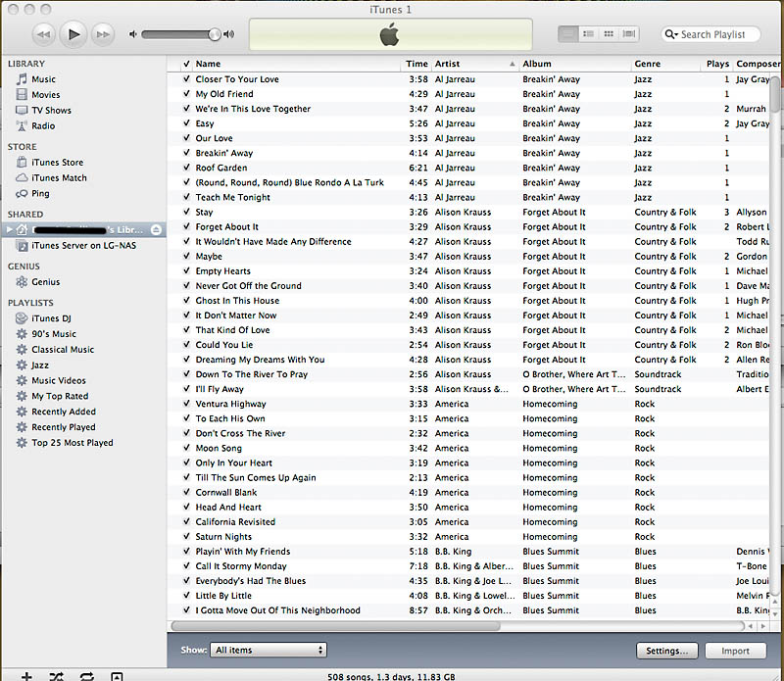Open Movies library
Viewport: 784px width, 681px height.
point(45,94)
